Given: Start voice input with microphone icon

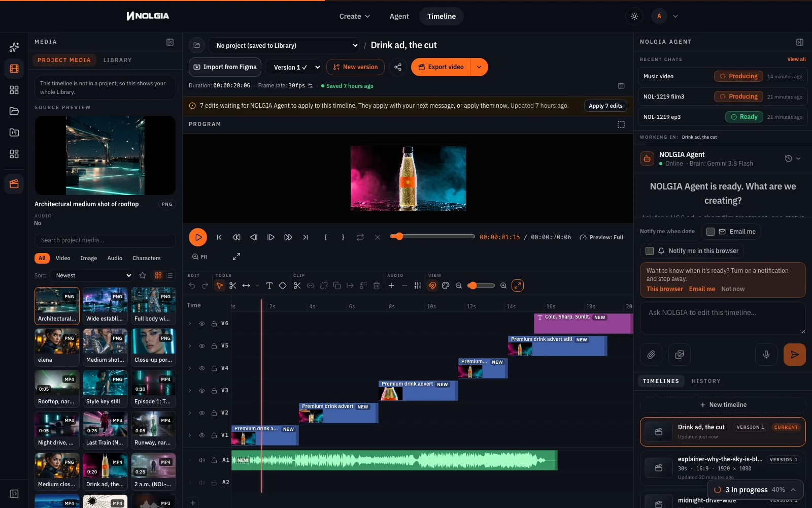Looking at the screenshot, I should pyautogui.click(x=766, y=355).
